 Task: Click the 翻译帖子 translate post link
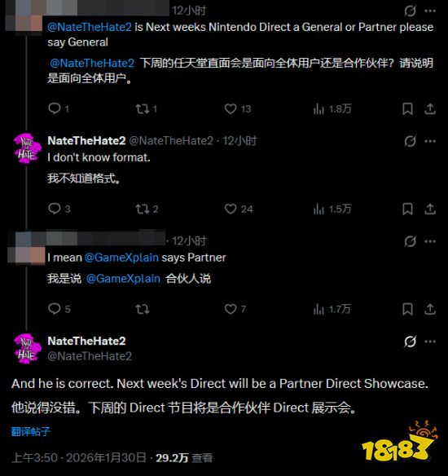tap(31, 431)
